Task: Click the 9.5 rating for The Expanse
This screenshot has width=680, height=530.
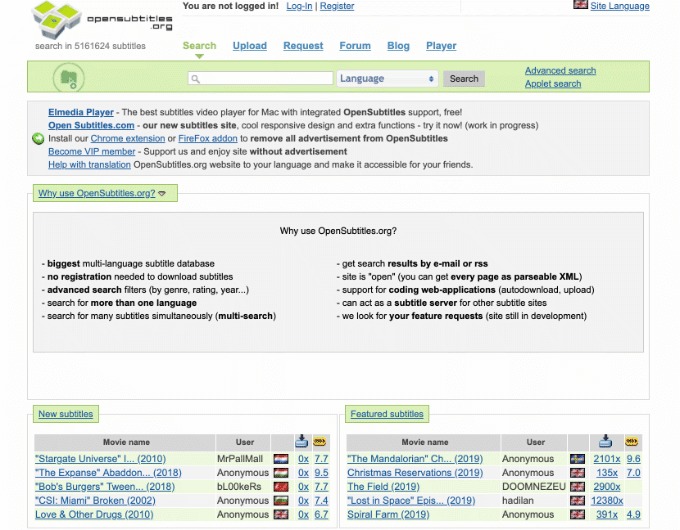Action: pos(321,473)
